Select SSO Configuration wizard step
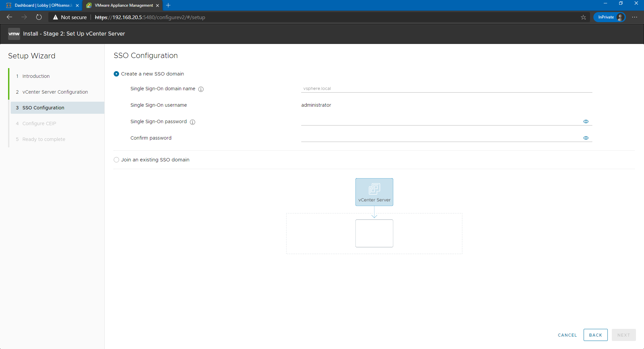The image size is (644, 349). tap(57, 108)
